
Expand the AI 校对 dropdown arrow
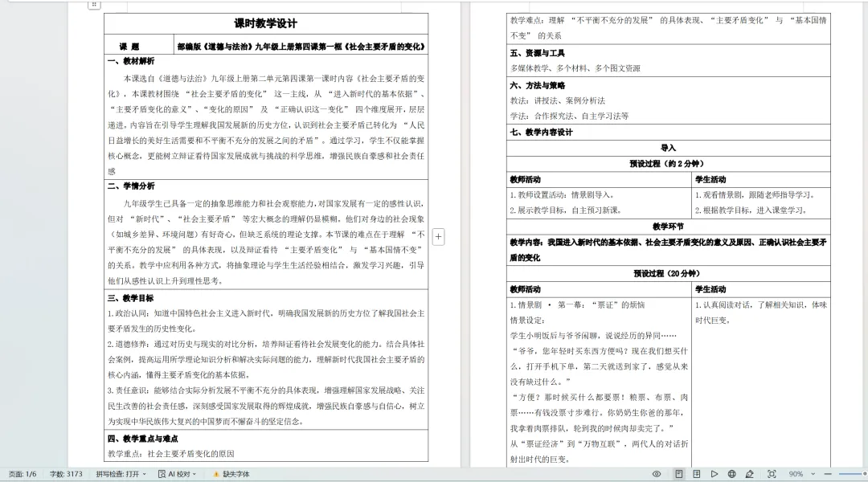tap(194, 474)
